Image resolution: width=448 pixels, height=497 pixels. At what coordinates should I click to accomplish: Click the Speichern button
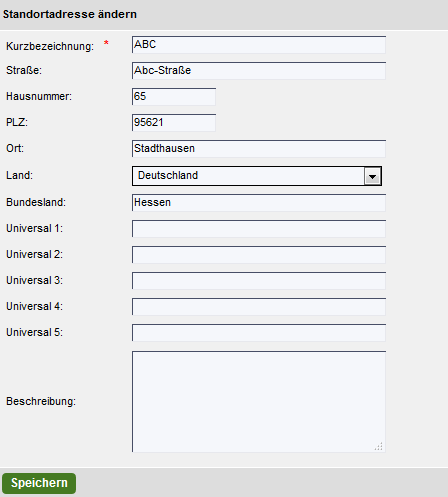pos(39,483)
